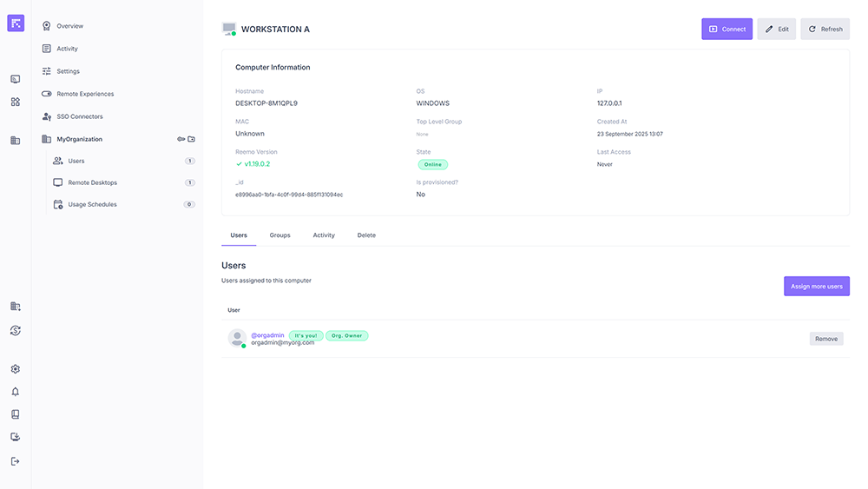Switch to the Groups tab
The height and width of the screenshot is (489, 868).
coord(279,235)
